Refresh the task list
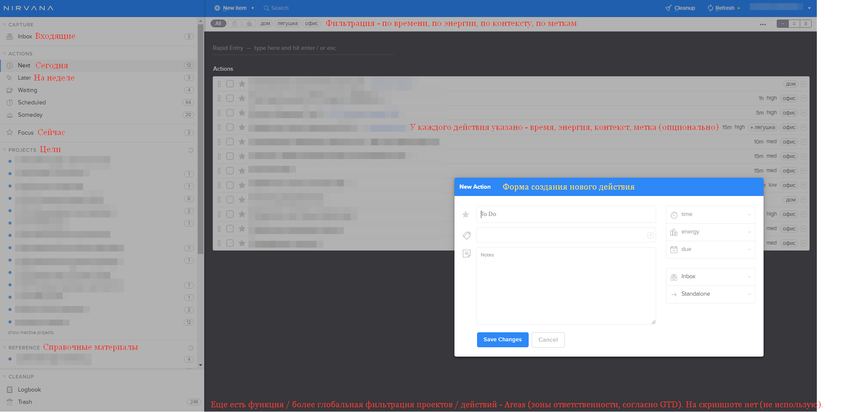The image size is (868, 412). click(x=721, y=8)
